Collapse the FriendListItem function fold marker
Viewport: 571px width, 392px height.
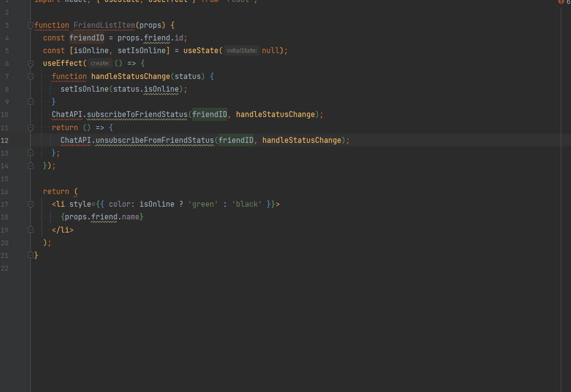click(31, 25)
